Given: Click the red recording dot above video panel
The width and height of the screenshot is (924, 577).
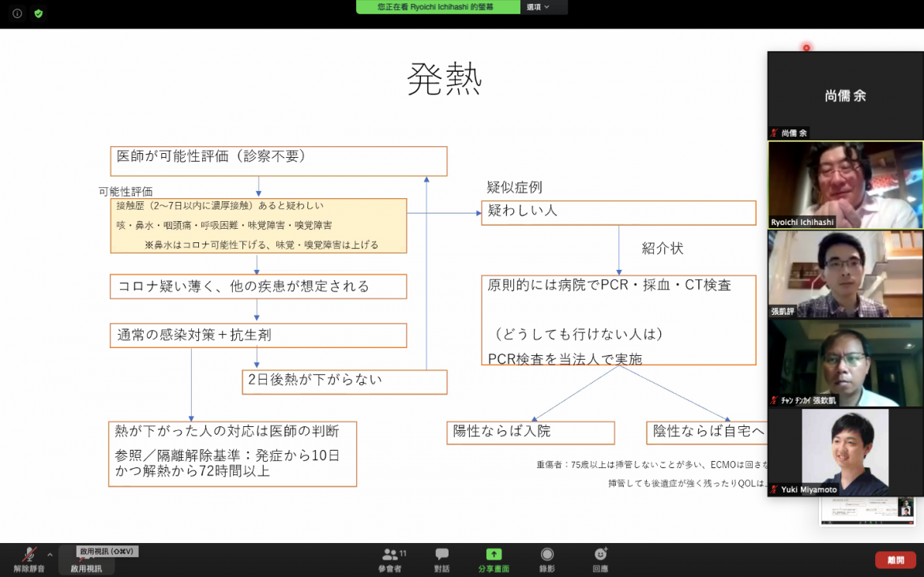Looking at the screenshot, I should [x=806, y=47].
